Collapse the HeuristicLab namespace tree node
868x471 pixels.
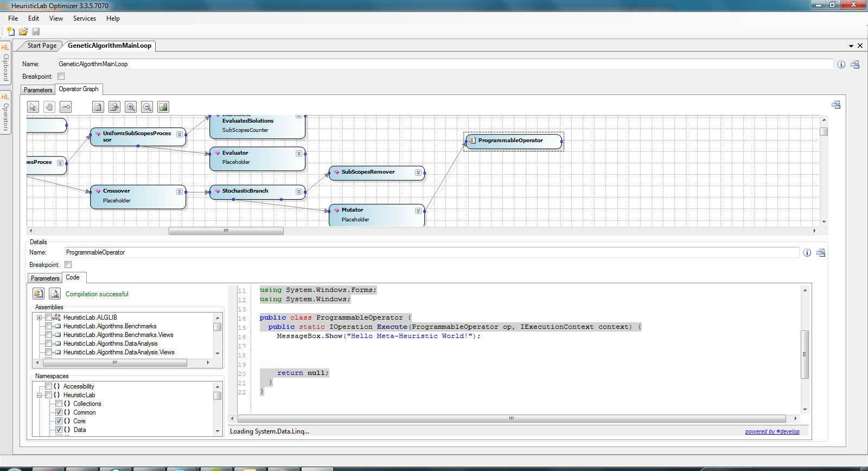(x=39, y=395)
